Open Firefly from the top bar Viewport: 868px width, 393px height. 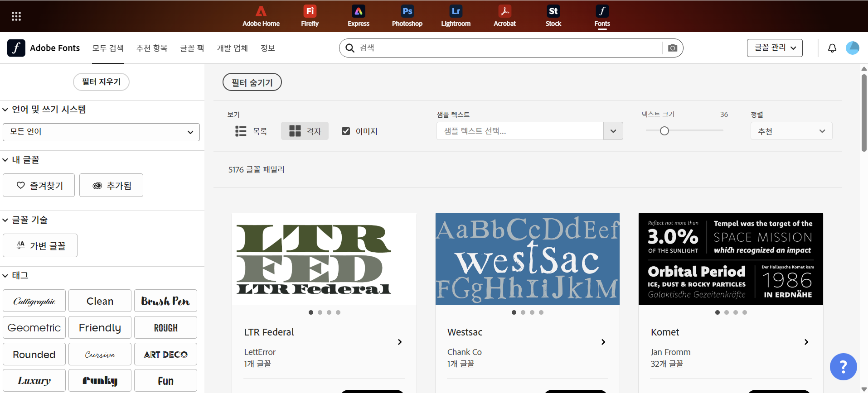tap(310, 16)
